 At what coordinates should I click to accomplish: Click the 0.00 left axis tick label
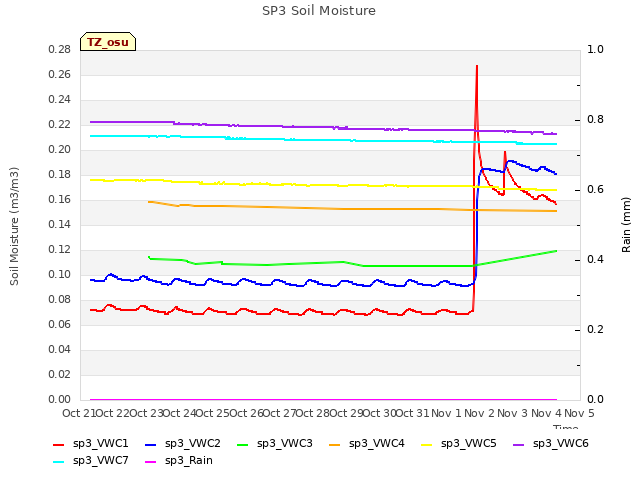pos(60,400)
